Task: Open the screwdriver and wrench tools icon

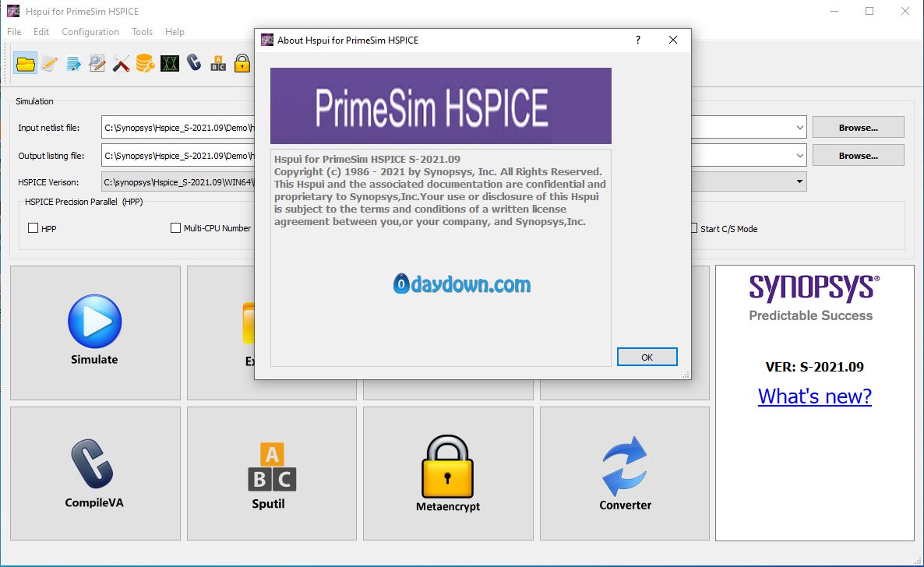Action: point(122,63)
